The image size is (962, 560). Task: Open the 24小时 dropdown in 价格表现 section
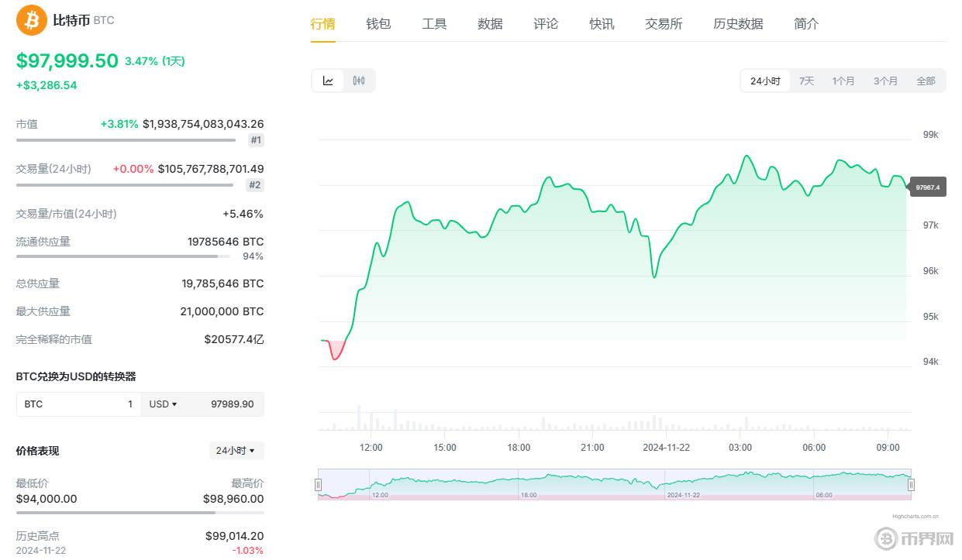pos(236,451)
